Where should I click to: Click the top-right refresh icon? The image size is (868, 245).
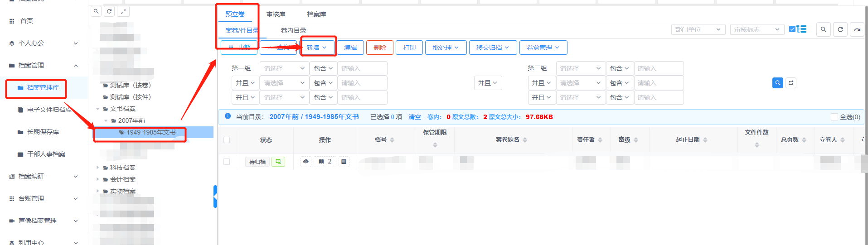(840, 29)
